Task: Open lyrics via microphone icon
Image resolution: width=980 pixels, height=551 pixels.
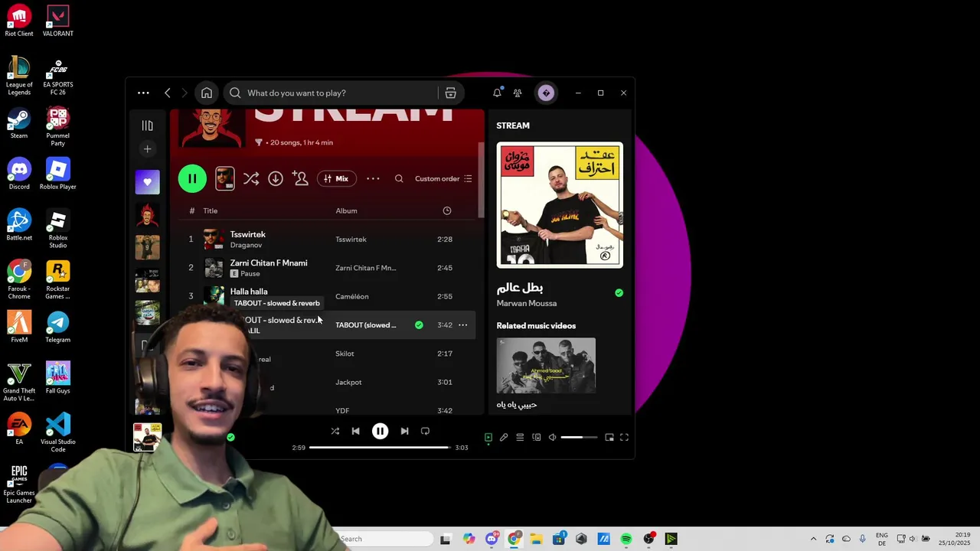Action: tap(504, 438)
